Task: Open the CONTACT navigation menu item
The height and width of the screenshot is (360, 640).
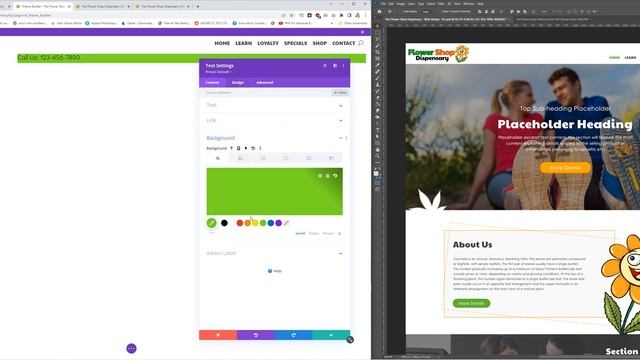Action: pos(344,43)
